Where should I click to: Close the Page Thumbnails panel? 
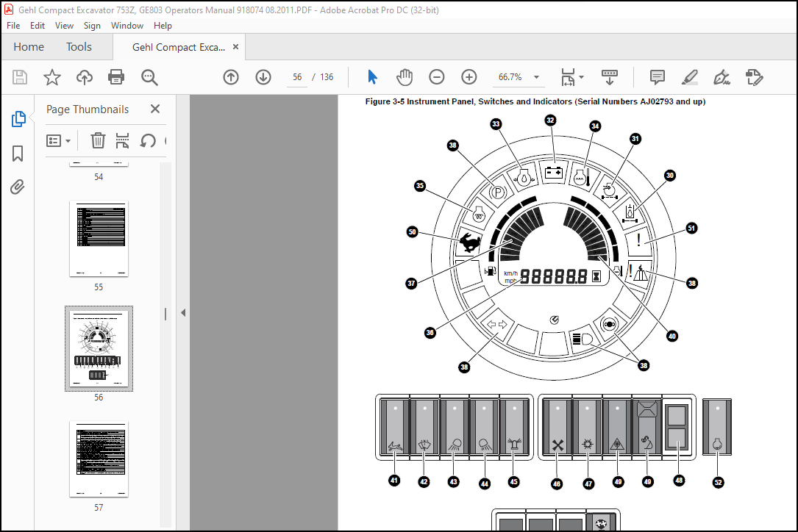[155, 109]
